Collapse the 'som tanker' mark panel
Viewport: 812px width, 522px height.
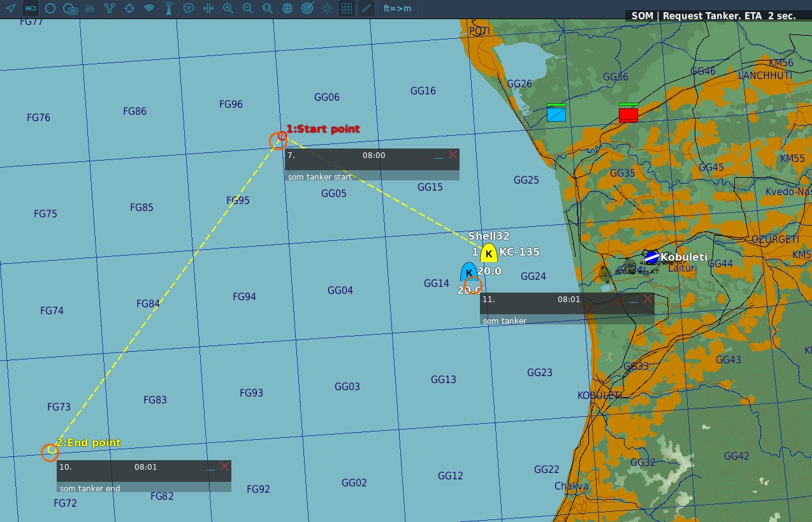(634, 300)
